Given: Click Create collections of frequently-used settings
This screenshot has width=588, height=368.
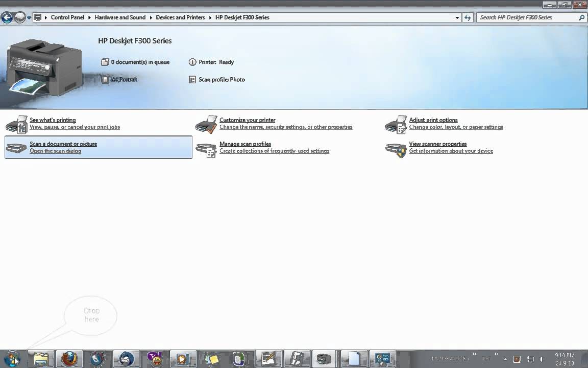Looking at the screenshot, I should 275,151.
